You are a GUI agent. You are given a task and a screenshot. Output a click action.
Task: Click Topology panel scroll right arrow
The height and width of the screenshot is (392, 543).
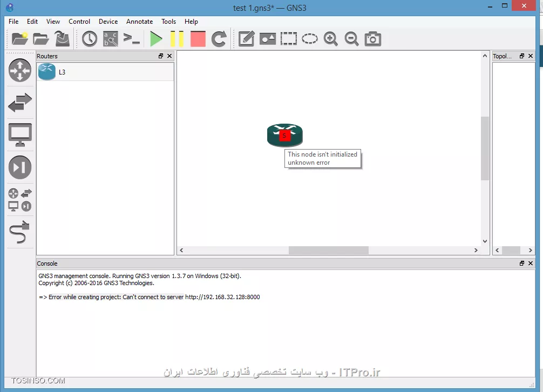[530, 250]
